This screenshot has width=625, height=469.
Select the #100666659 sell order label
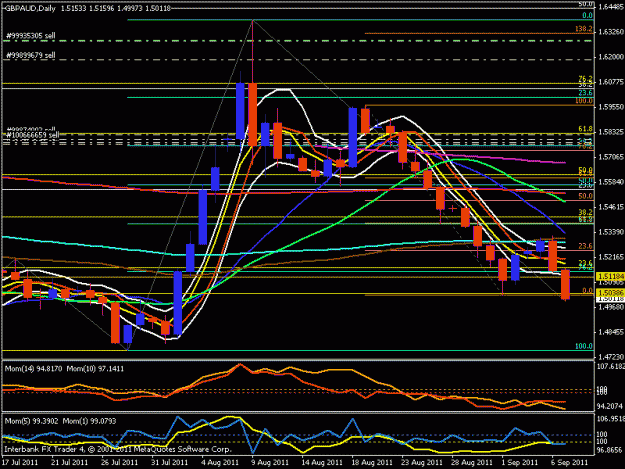coord(32,135)
